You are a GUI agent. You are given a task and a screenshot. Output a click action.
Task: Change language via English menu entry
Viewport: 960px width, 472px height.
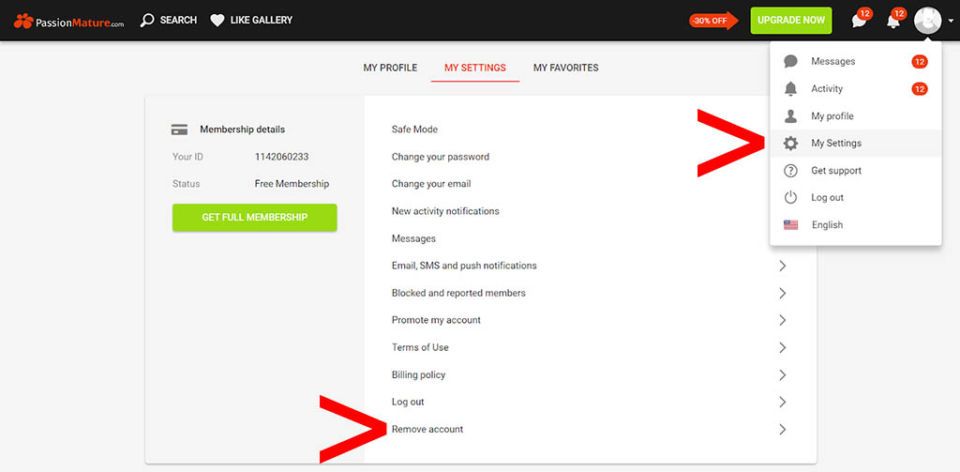(x=855, y=225)
